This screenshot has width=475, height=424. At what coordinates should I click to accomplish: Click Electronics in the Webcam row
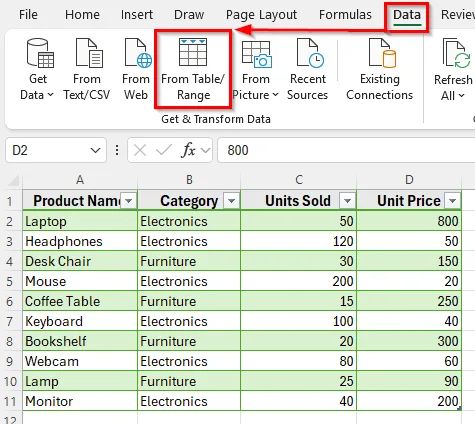point(189,361)
